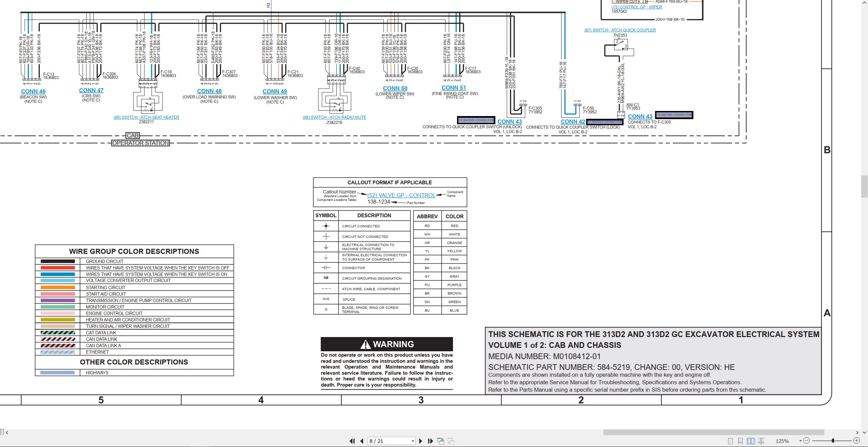The width and height of the screenshot is (868, 447).
Task: Click the '125%' zoom value
Action: pos(782,441)
